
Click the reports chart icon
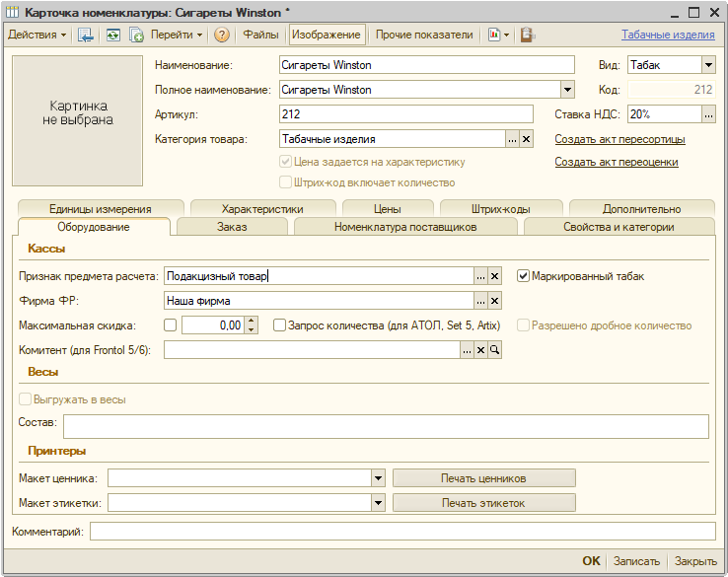[494, 35]
